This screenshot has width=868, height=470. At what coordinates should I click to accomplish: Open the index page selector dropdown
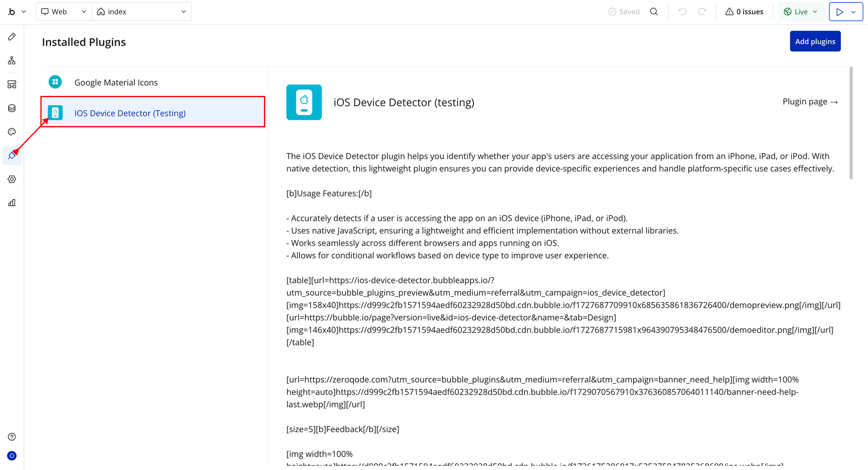pos(142,12)
